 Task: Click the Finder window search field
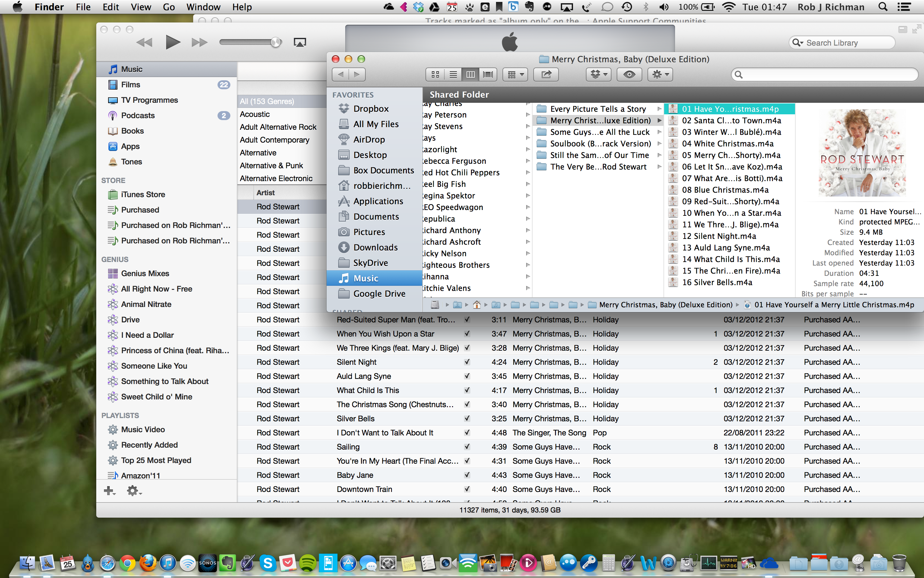click(x=825, y=74)
